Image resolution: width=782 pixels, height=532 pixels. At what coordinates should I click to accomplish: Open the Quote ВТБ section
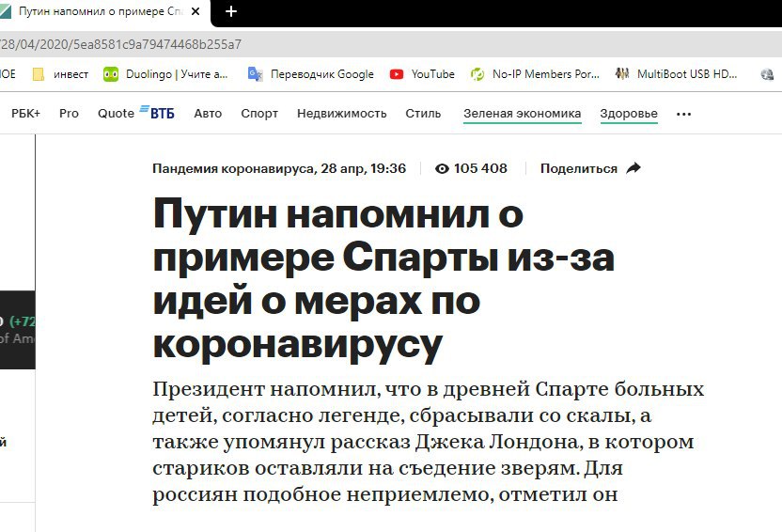(136, 113)
